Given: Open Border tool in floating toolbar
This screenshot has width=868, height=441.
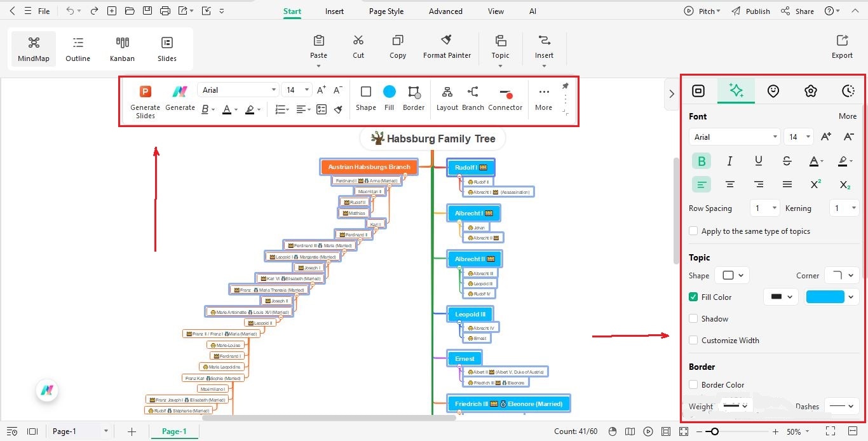Looking at the screenshot, I should coord(414,98).
